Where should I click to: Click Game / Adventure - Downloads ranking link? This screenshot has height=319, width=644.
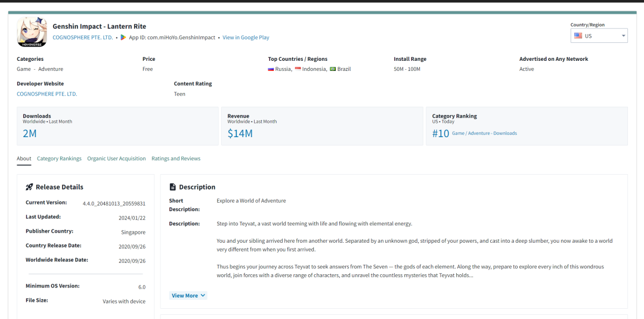[485, 134]
